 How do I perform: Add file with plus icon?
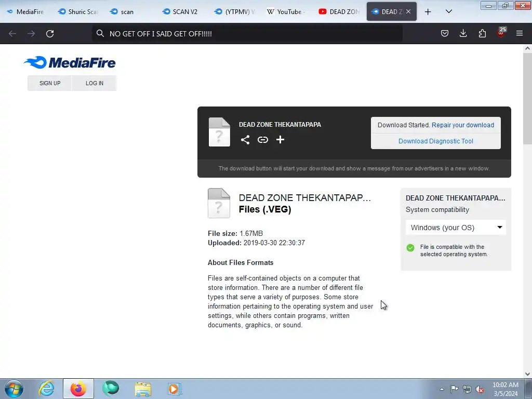[280, 140]
